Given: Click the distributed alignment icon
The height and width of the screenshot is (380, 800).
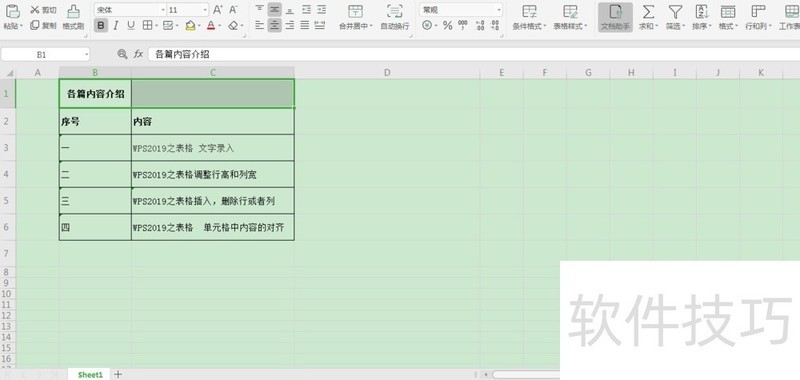Looking at the screenshot, I should (320, 26).
